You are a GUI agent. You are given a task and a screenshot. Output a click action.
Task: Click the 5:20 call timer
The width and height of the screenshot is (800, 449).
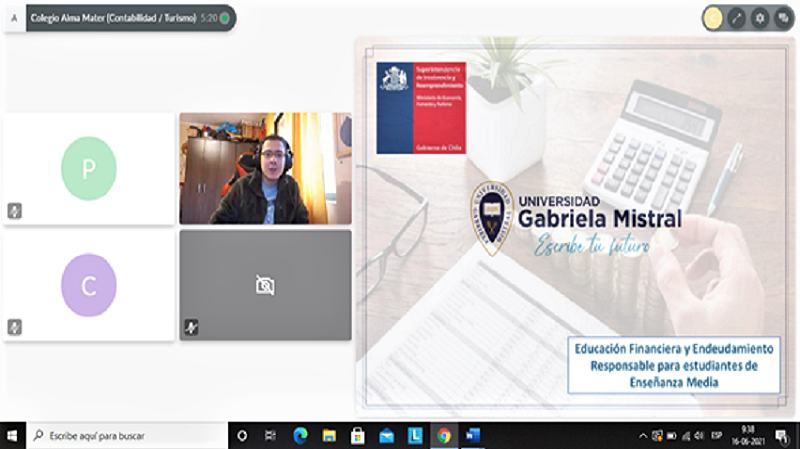[209, 18]
